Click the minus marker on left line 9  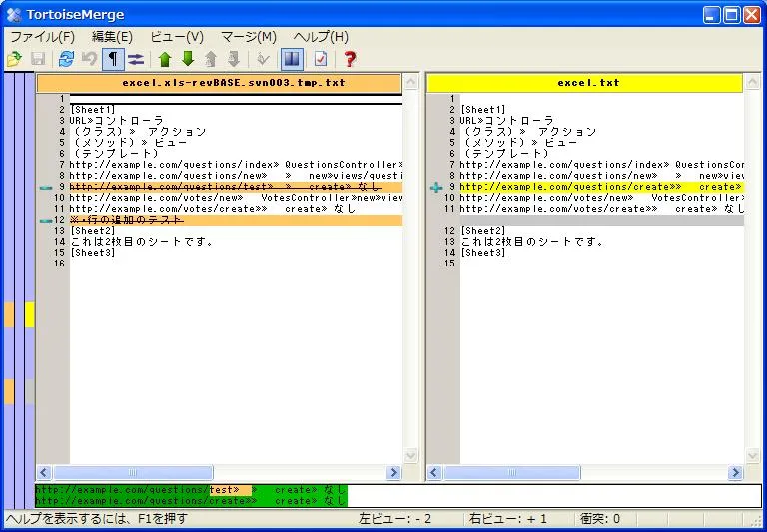[46, 188]
